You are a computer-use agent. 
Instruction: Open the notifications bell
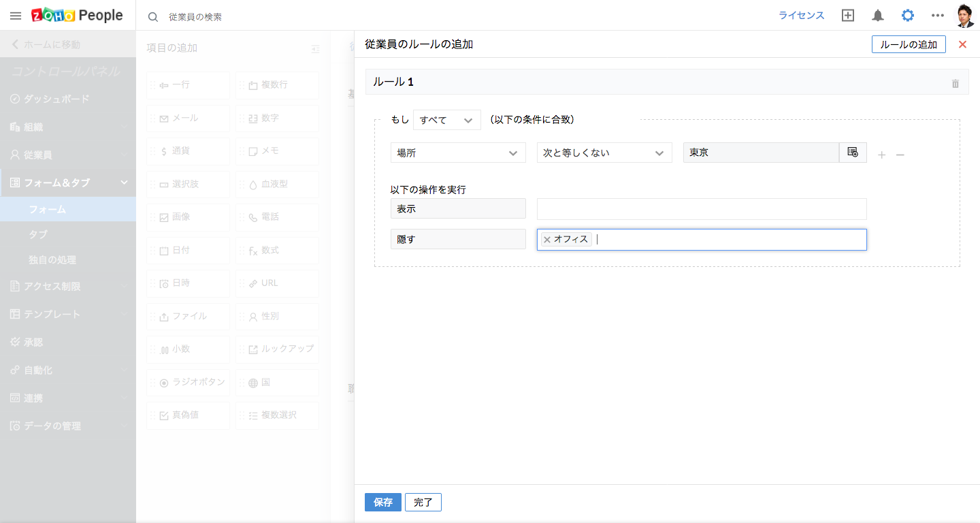(x=878, y=16)
